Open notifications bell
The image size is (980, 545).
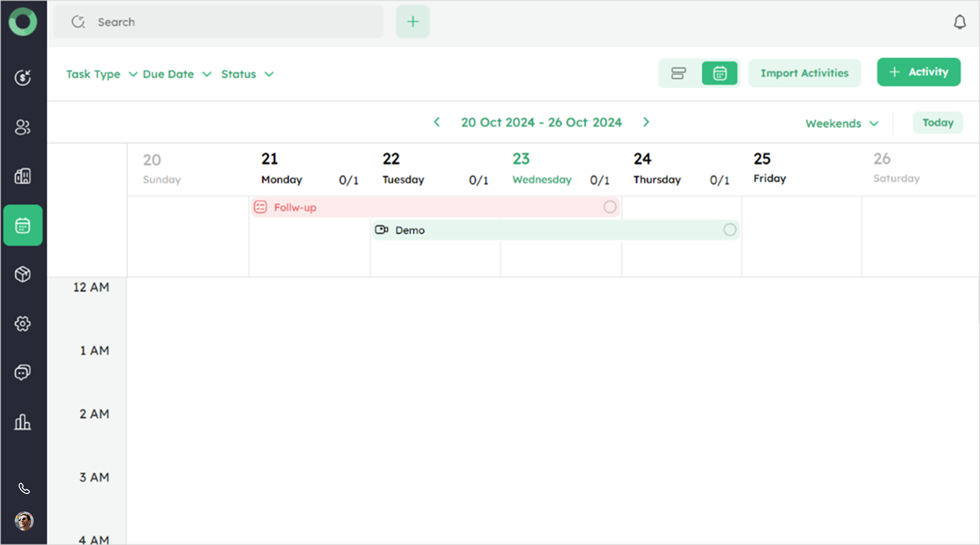click(960, 22)
